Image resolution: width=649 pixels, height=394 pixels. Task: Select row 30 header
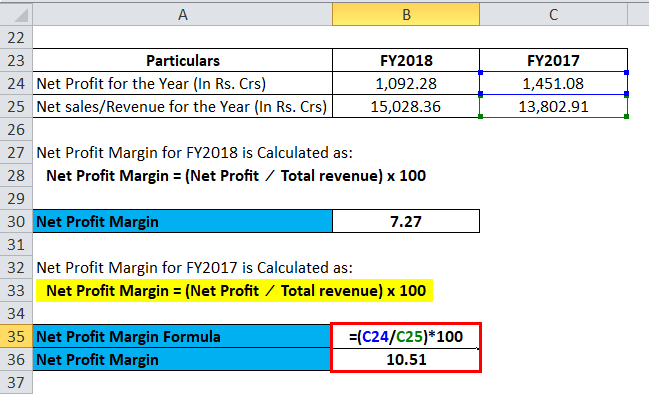click(x=16, y=221)
